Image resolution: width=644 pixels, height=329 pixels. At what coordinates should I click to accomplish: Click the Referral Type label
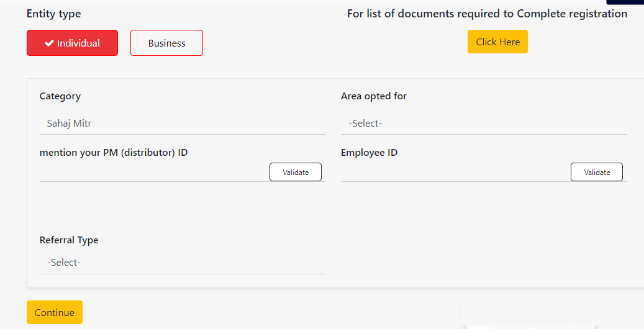click(x=69, y=240)
